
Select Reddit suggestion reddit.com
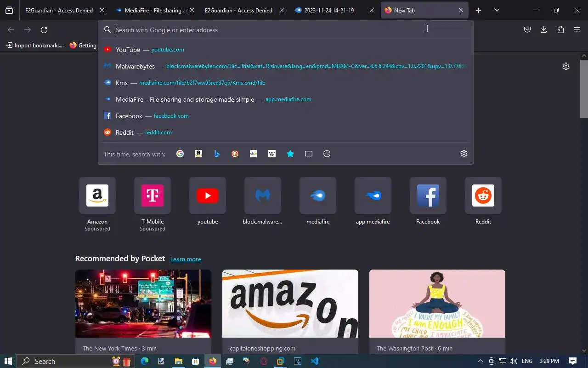click(x=286, y=132)
